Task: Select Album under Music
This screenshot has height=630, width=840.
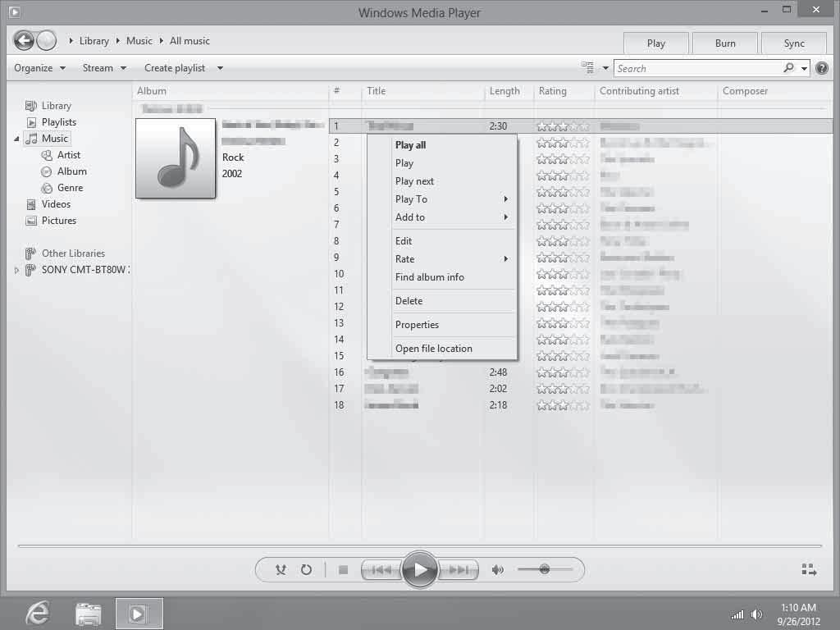Action: point(72,171)
